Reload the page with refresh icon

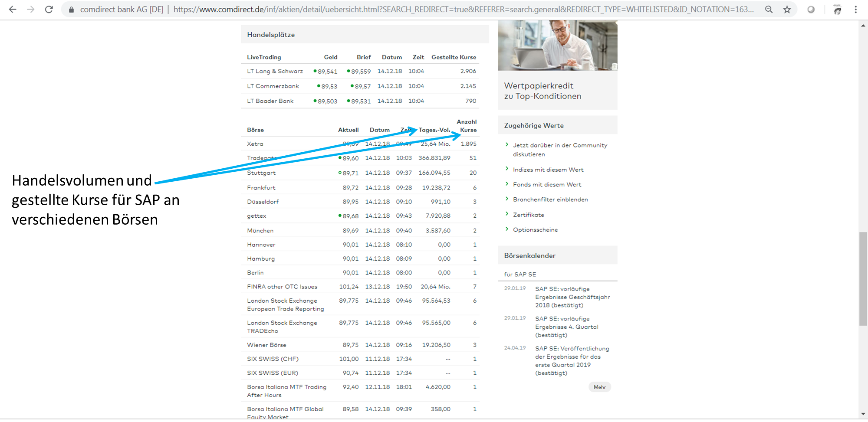click(49, 9)
